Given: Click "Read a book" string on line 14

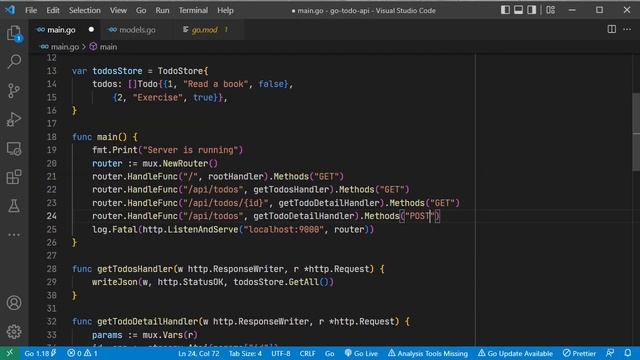Looking at the screenshot, I should pos(216,84).
